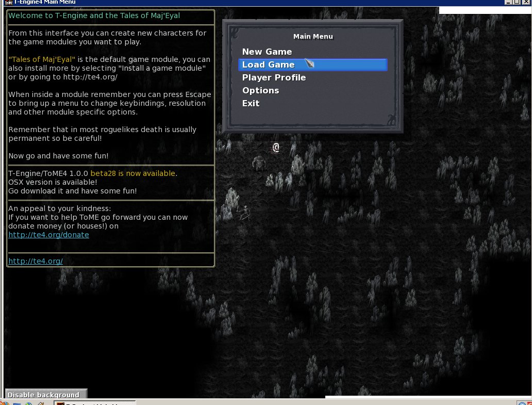This screenshot has height=405, width=532.
Task: Open the http://te4.org/donate link
Action: [48, 235]
